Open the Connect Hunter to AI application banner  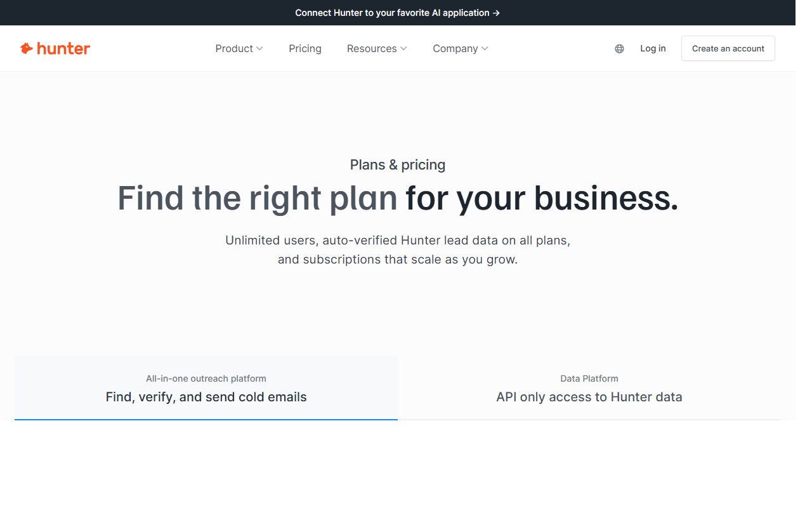(398, 13)
